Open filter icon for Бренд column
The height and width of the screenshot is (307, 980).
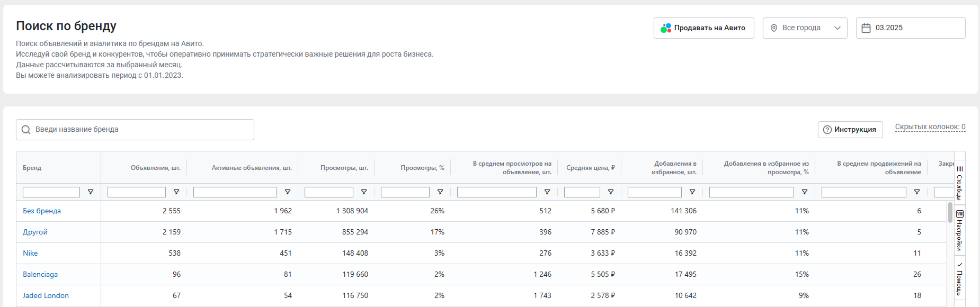pyautogui.click(x=91, y=192)
